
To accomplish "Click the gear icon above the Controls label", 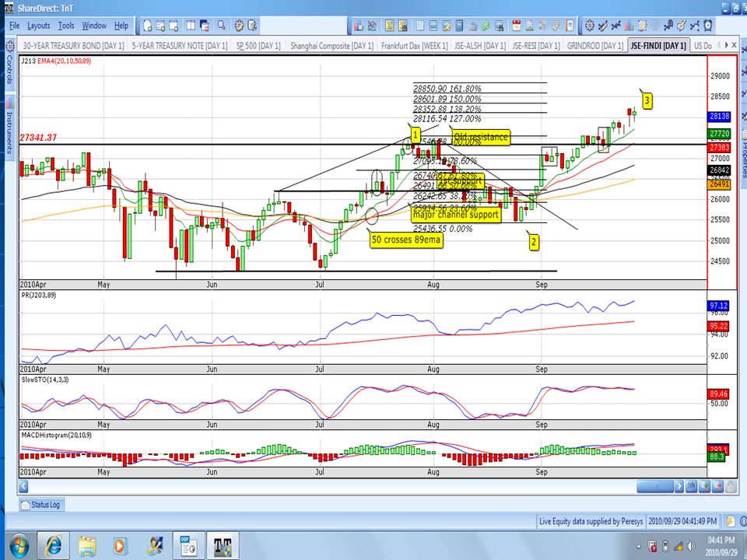I will click(10, 47).
